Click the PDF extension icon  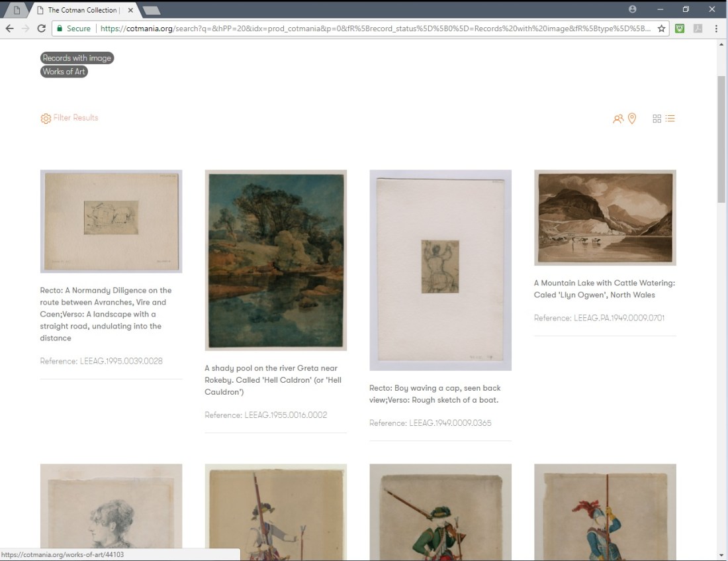(x=698, y=28)
